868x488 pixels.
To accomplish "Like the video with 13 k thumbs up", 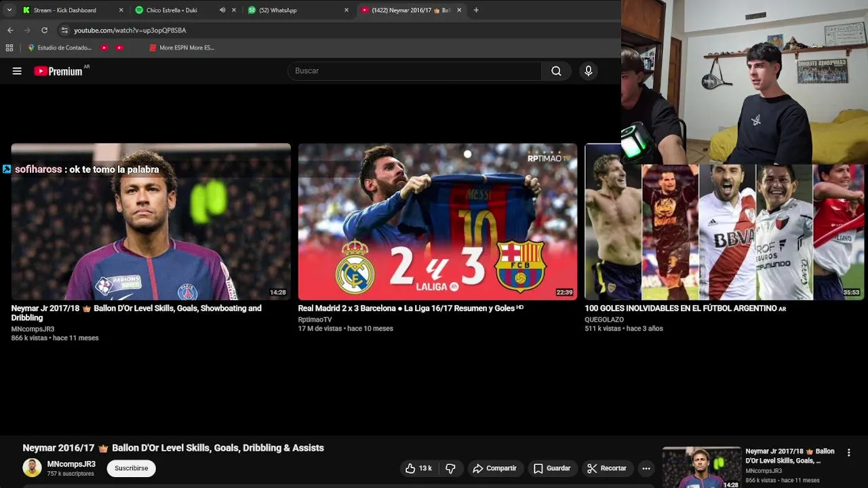I will (418, 468).
